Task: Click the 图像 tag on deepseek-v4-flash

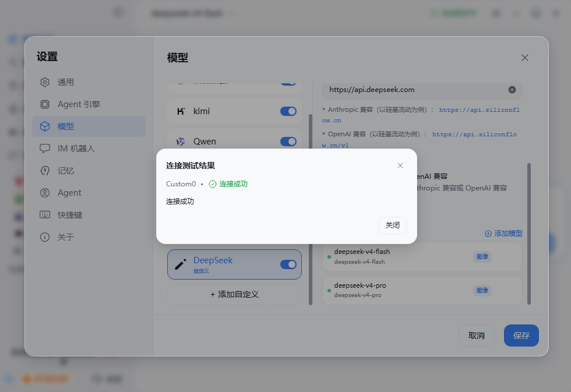Action: pos(482,257)
